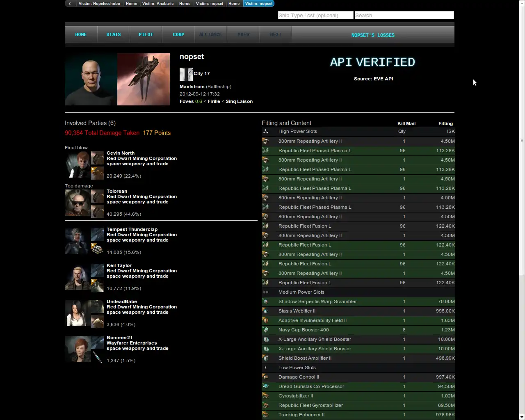Click Keil Taylor's weapon icon
The image size is (525, 420).
click(x=98, y=285)
